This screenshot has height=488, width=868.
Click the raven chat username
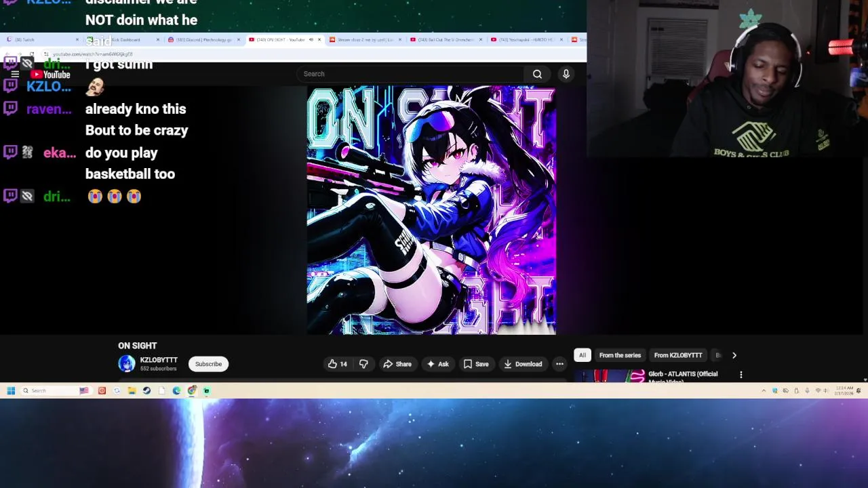[x=49, y=109]
